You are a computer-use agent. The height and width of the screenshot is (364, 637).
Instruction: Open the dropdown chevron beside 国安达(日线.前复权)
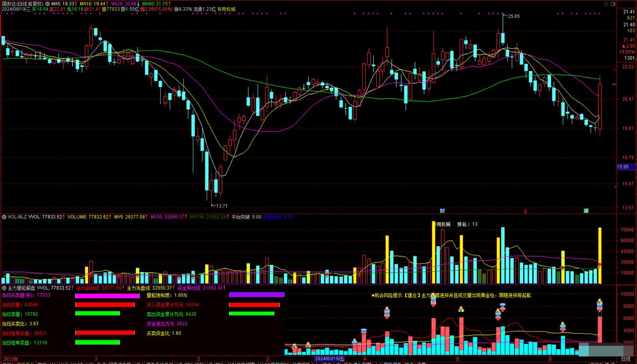pyautogui.click(x=47, y=3)
